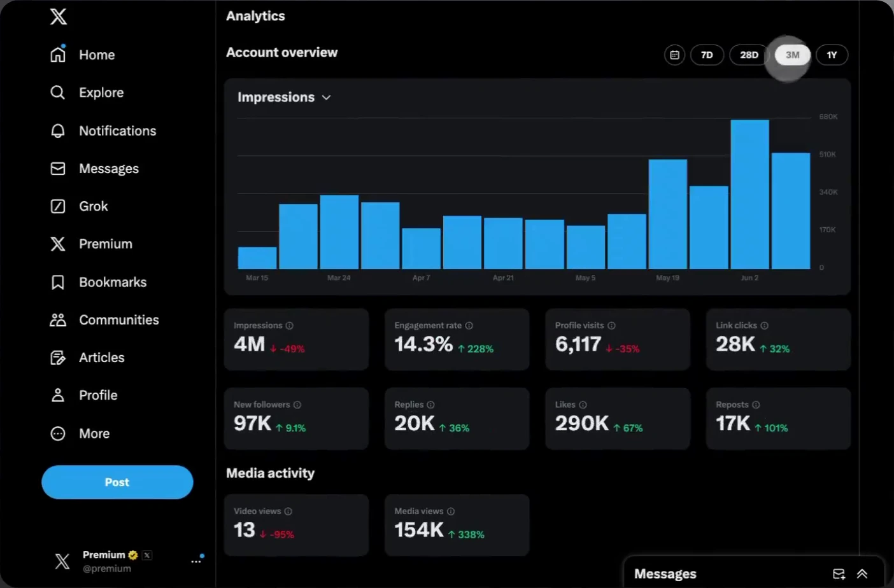The image size is (894, 588).
Task: Open the Impressions metric dropdown
Action: click(x=284, y=97)
